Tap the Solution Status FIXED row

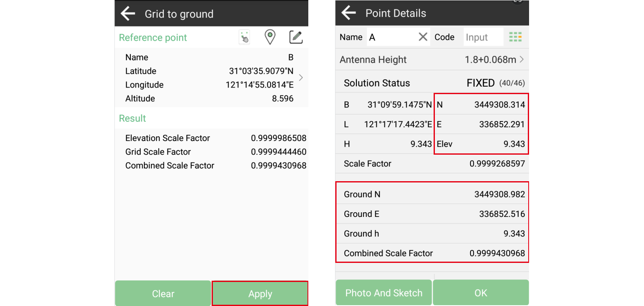tap(432, 83)
